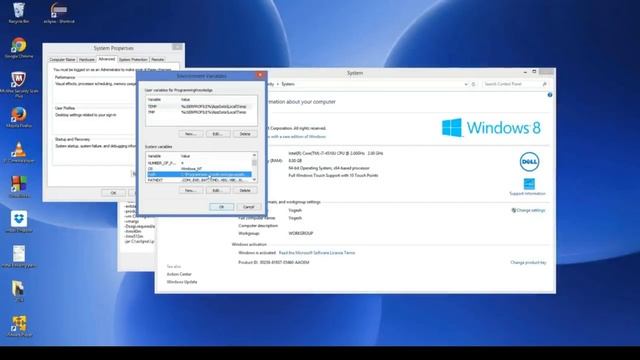Screen dimensions: 640x360
Task: Launch Mozilla Firefox from the desktop
Action: click(x=19, y=117)
